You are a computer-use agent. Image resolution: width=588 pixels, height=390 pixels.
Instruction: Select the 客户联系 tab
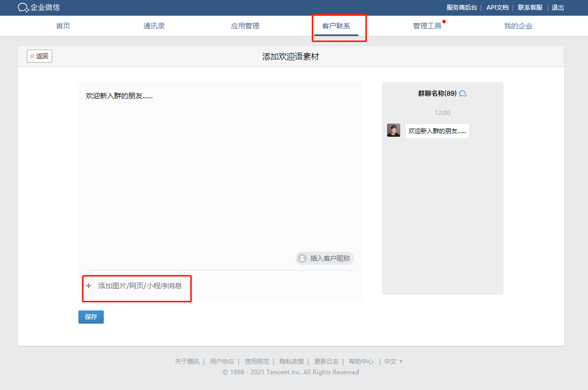[x=336, y=26]
